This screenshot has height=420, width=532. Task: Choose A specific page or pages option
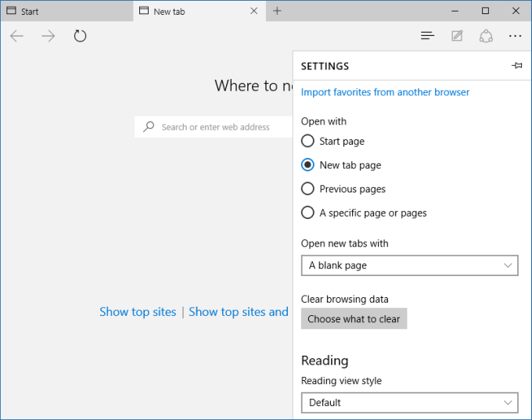pyautogui.click(x=364, y=213)
